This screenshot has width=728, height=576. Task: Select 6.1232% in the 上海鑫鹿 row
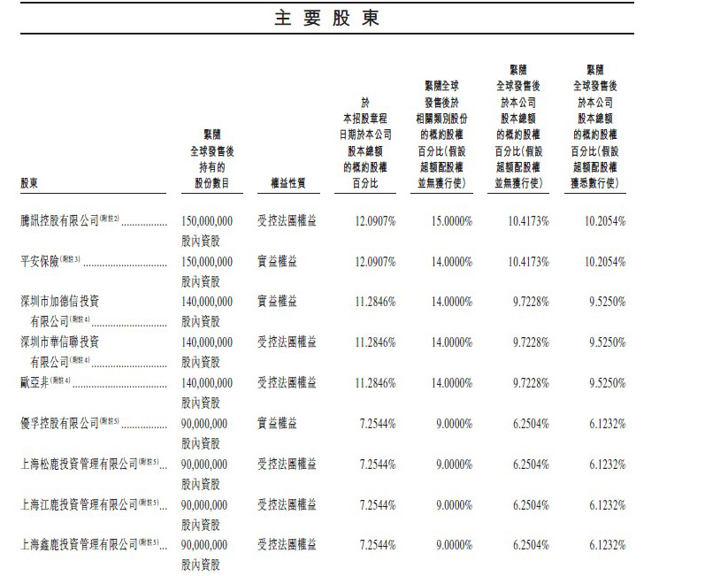tap(608, 545)
